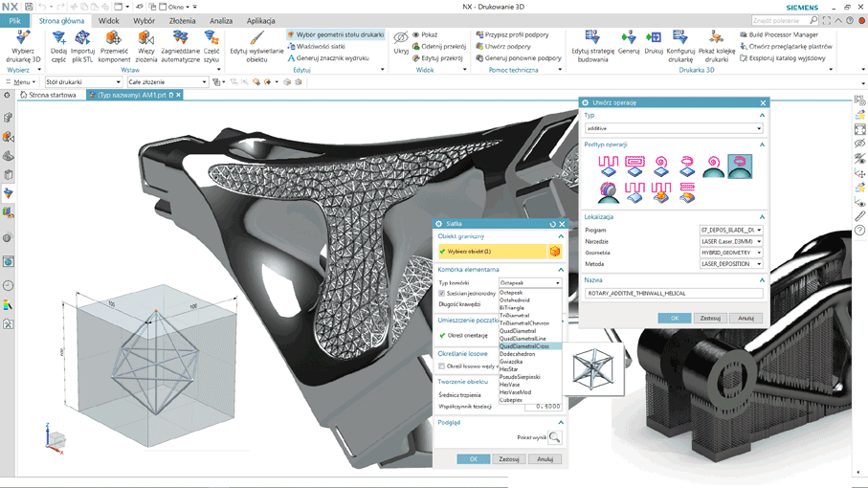This screenshot has height=488, width=868.
Task: Click Zastosuj in Utwórz operację dialog
Action: coord(710,318)
